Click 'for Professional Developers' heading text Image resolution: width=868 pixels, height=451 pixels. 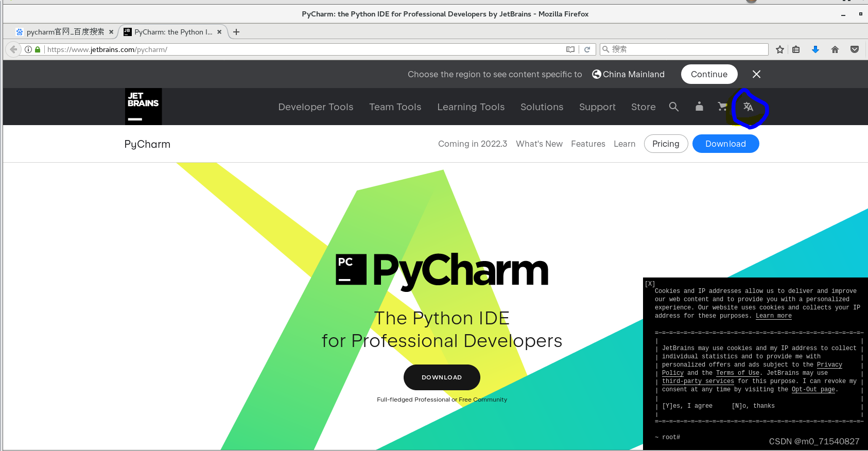[442, 341]
